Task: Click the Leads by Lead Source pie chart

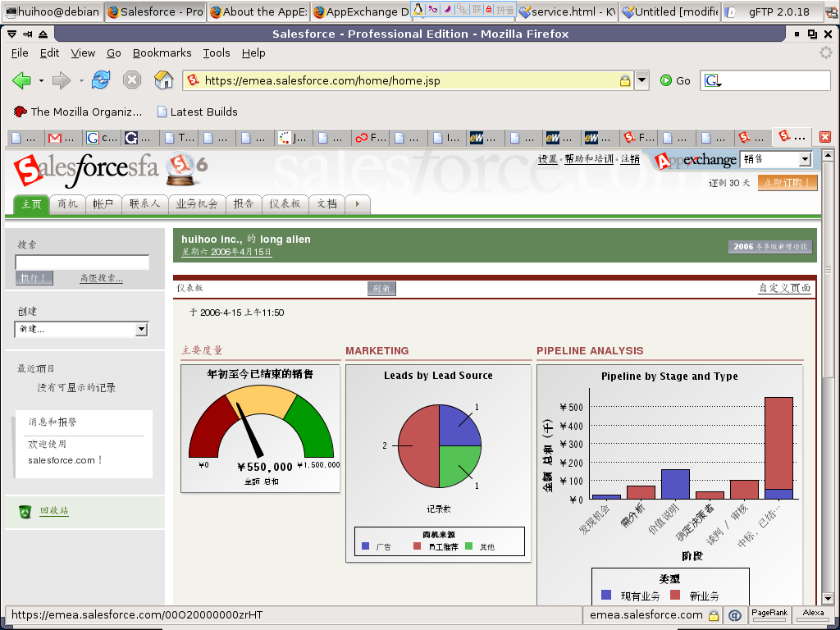Action: pos(440,445)
